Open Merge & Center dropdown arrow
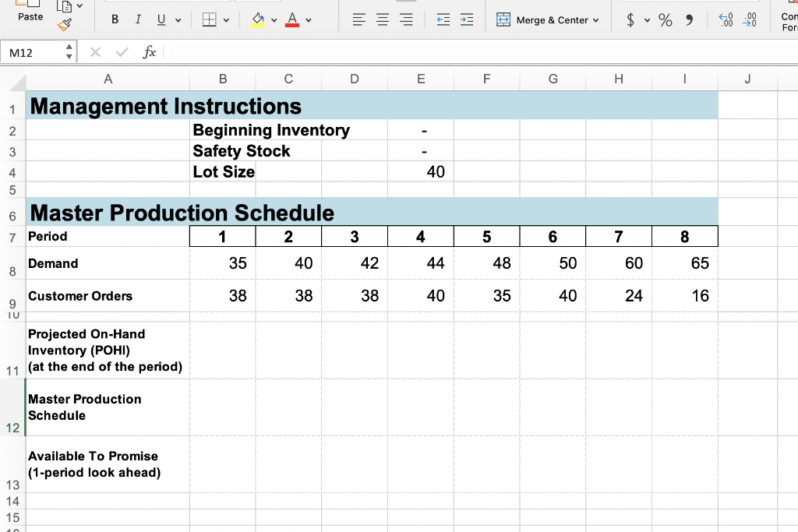 [x=596, y=20]
